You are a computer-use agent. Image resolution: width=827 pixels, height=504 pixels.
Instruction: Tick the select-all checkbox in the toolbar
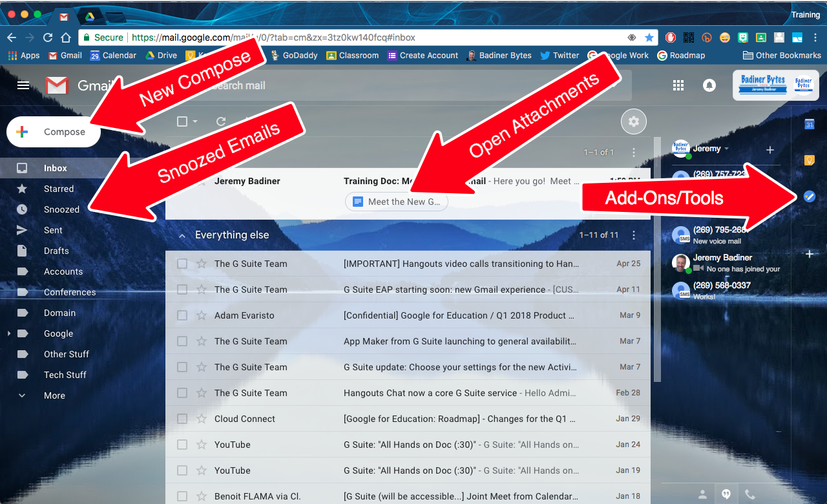(182, 121)
